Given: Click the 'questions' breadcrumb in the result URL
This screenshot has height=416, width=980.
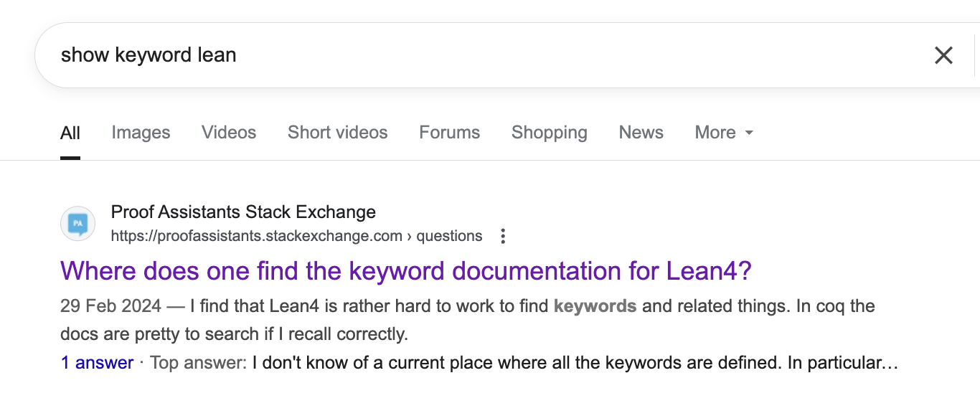Looking at the screenshot, I should 449,236.
